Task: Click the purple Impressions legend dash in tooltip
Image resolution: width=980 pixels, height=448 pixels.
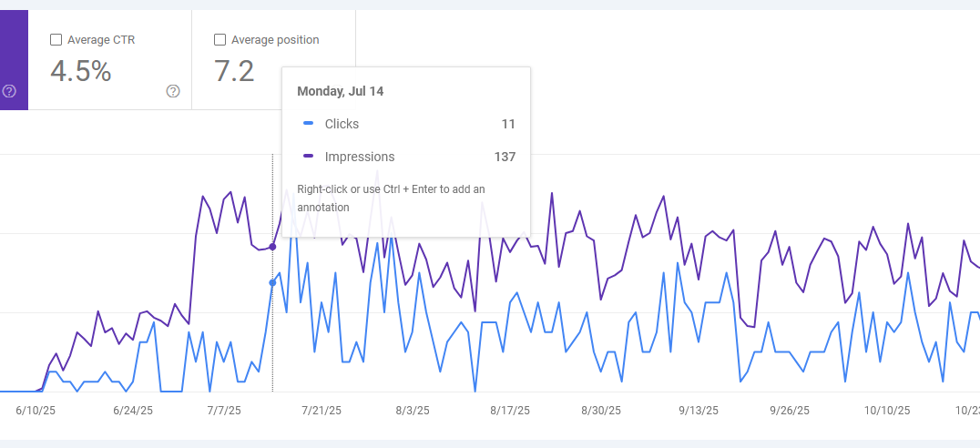Action: coord(308,157)
